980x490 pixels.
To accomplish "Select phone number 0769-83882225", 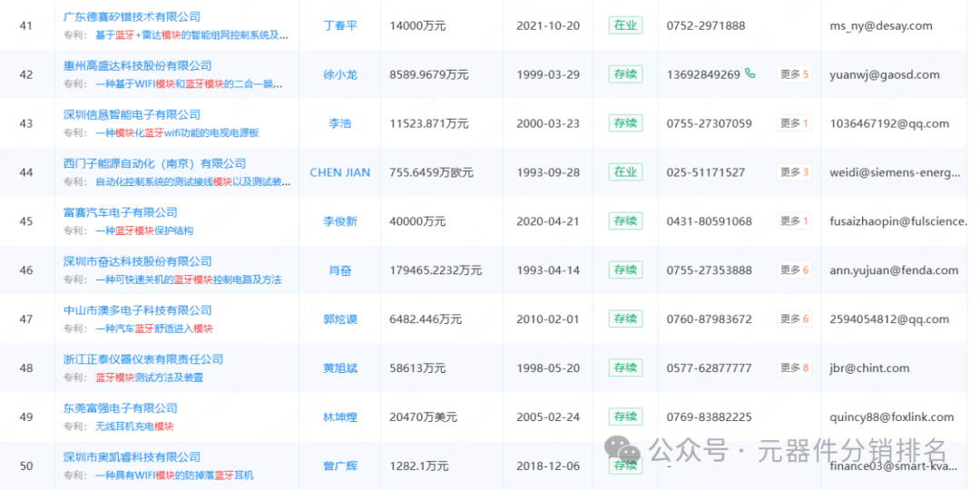I will tap(710, 416).
